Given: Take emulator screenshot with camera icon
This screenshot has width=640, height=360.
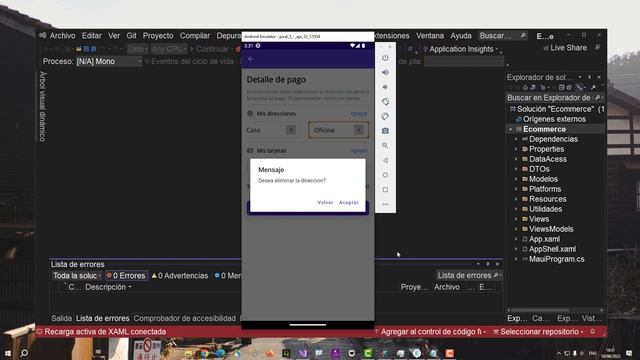Looking at the screenshot, I should tap(385, 131).
